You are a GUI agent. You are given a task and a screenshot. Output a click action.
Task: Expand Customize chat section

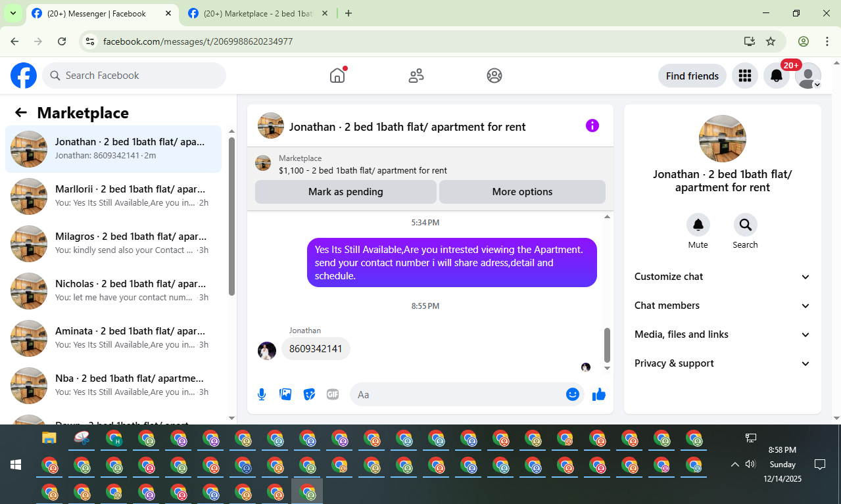(x=723, y=277)
